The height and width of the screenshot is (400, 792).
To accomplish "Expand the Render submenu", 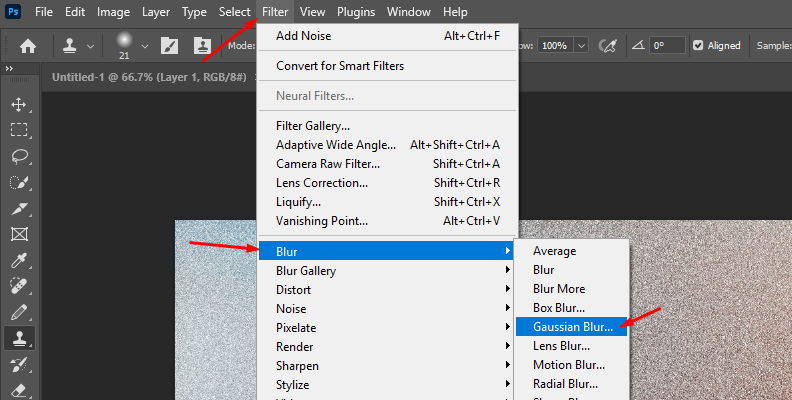I will click(386, 347).
